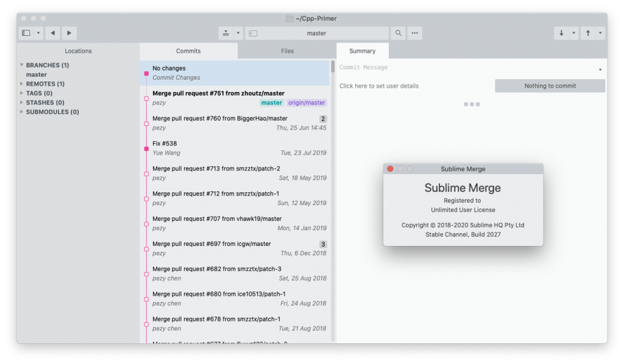The height and width of the screenshot is (364, 624).
Task: Click the Commit Message input field
Action: (x=467, y=68)
